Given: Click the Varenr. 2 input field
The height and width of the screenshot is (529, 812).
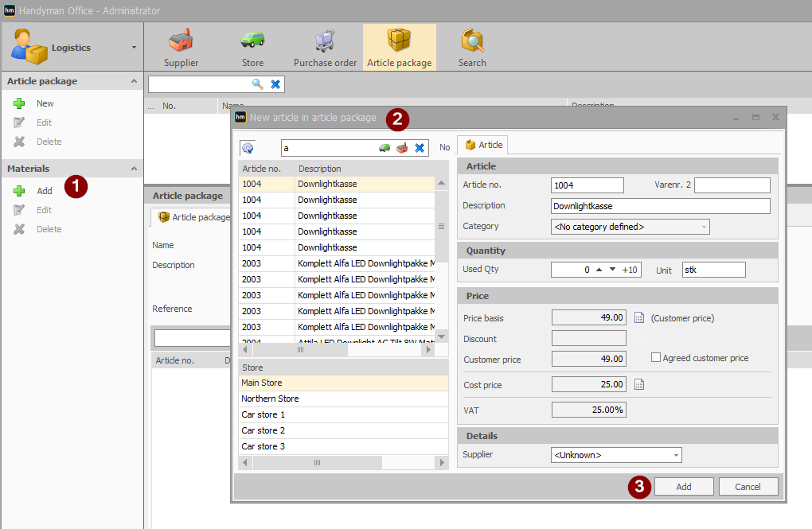Looking at the screenshot, I should (x=732, y=185).
